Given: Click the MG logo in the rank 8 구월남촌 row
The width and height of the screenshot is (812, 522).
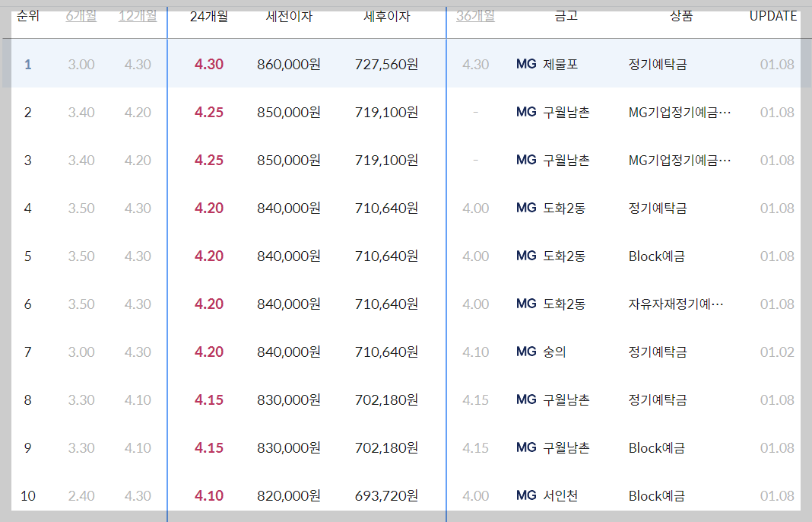Looking at the screenshot, I should point(525,400).
